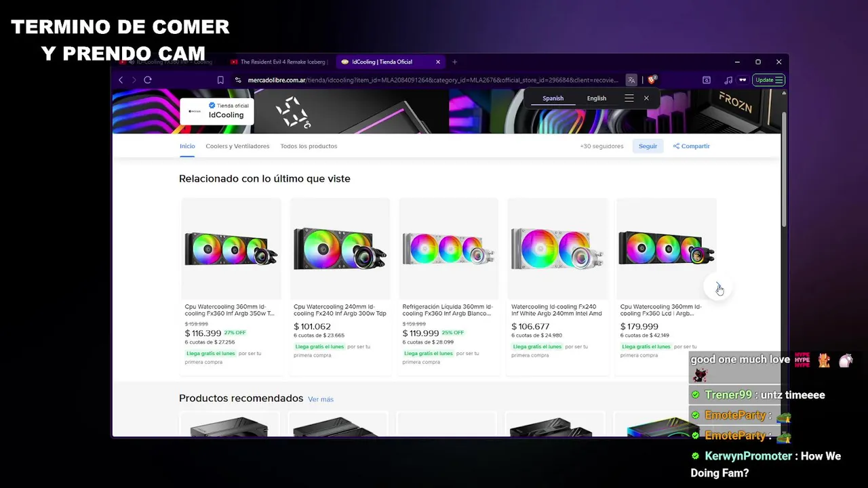Image resolution: width=868 pixels, height=488 pixels.
Task: Click KerwynPromoter username in chat overlay
Action: click(x=748, y=456)
